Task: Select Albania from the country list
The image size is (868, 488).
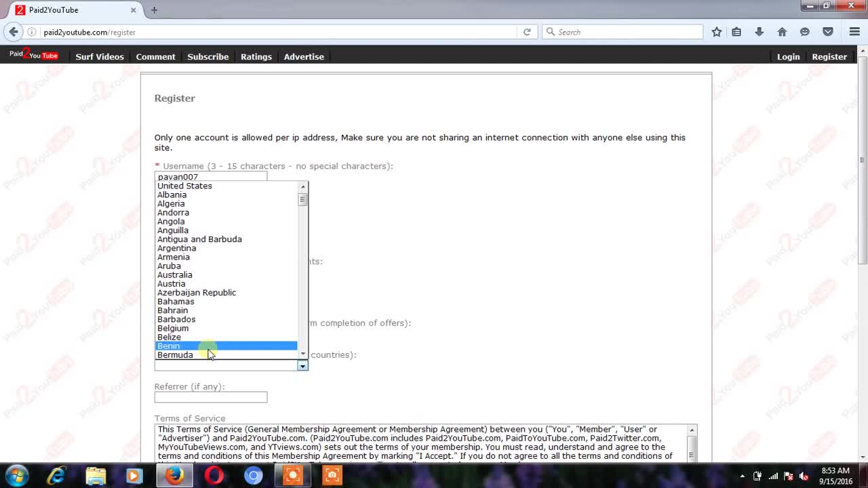Action: click(x=226, y=195)
